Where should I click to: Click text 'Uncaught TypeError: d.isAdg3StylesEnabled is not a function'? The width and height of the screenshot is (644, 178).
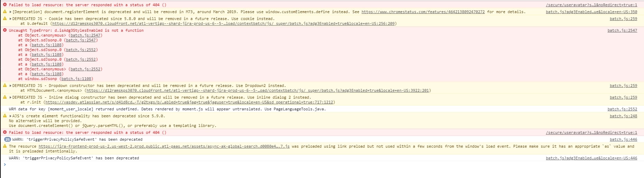click(76, 30)
